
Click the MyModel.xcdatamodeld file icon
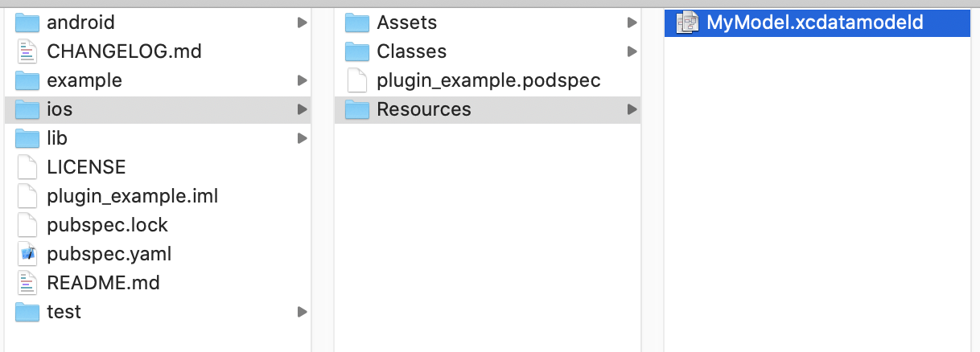(687, 23)
